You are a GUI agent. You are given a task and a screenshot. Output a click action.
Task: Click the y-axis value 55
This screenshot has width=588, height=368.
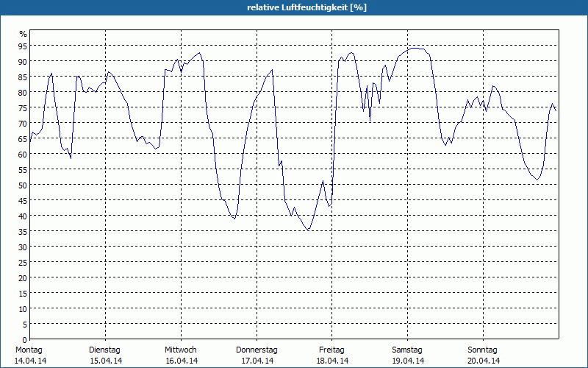(23, 170)
